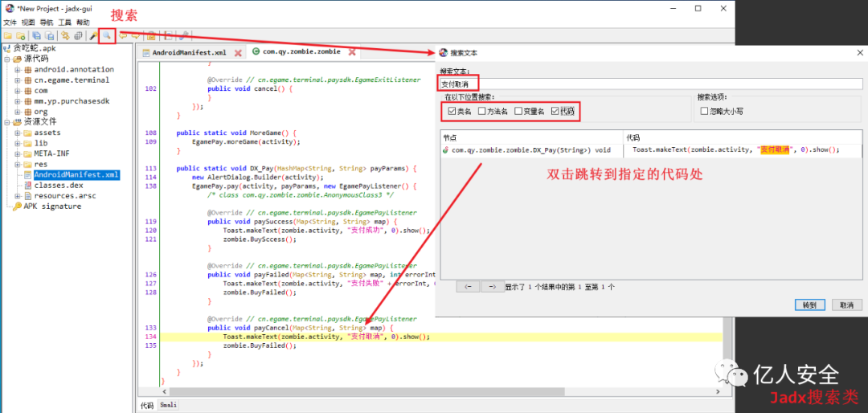This screenshot has height=413, width=868.
Task: Click the search text input field
Action: pos(652,84)
